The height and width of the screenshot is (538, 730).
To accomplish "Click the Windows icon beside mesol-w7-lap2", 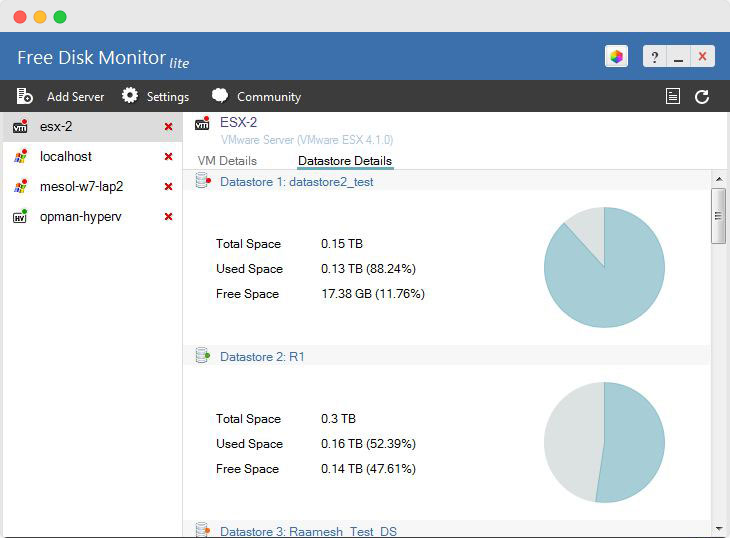I will pos(20,186).
